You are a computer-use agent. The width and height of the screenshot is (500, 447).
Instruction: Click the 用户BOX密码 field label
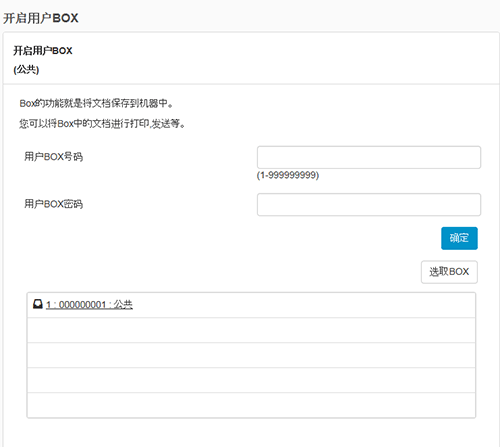pyautogui.click(x=53, y=204)
